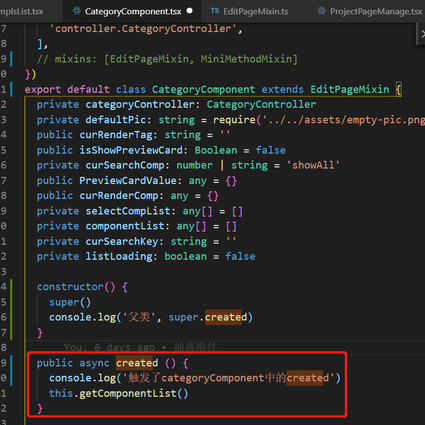Click the false value of isShowPreviewCard
The image size is (425, 425).
coord(271,150)
